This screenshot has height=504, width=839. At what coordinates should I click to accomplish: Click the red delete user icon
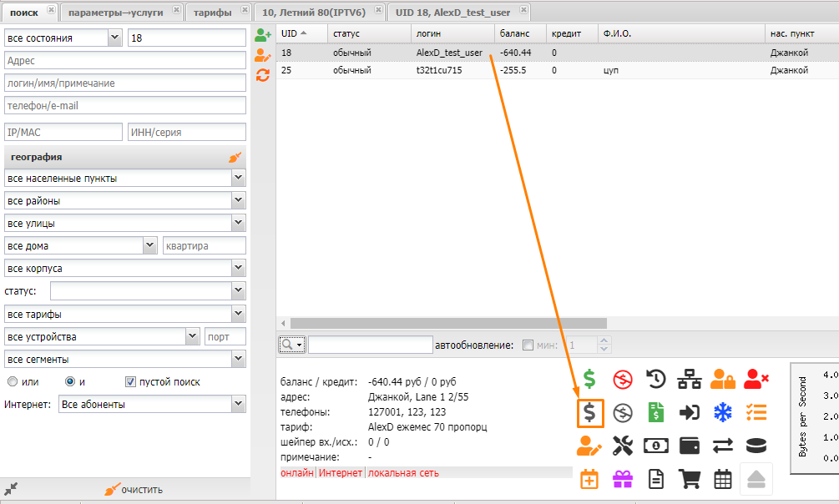point(756,380)
